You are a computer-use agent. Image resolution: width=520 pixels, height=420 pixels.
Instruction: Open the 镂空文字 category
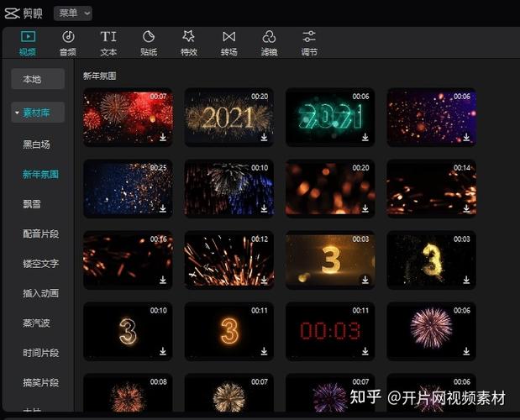(x=41, y=264)
